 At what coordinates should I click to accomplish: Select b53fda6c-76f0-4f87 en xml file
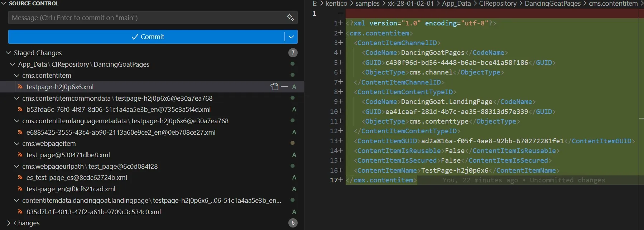[x=118, y=109]
